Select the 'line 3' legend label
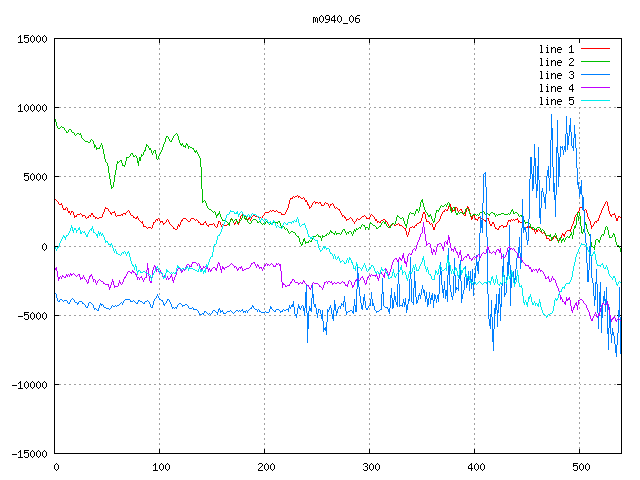 tap(556, 75)
